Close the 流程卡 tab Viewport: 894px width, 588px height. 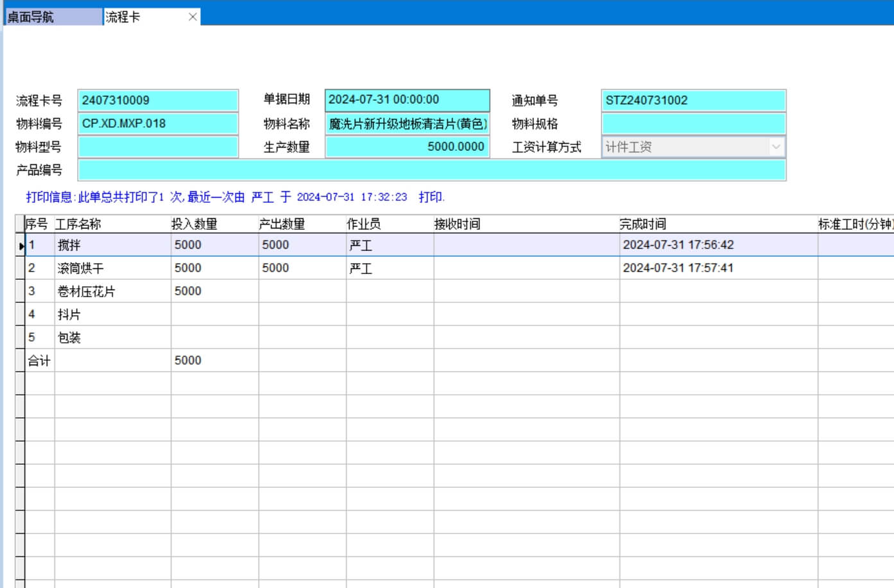click(193, 17)
